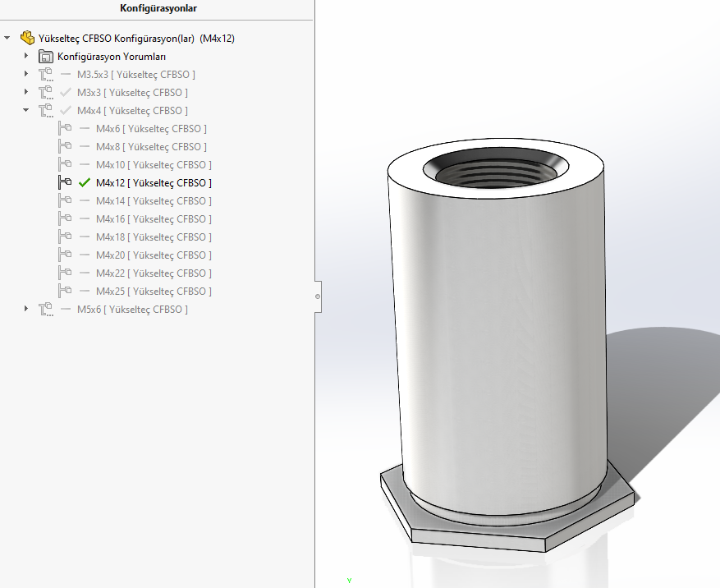Select the M4x20 configuration entry
Screen dimensions: 720x588
coord(153,255)
